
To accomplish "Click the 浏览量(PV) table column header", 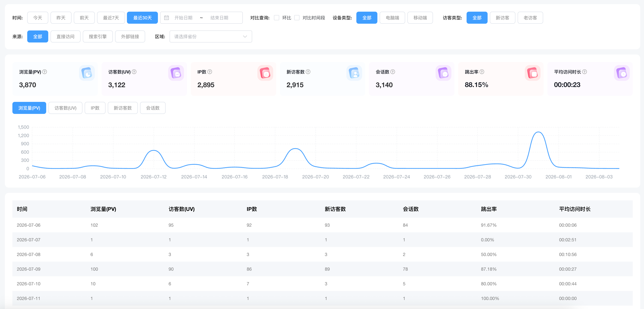I will pos(103,209).
